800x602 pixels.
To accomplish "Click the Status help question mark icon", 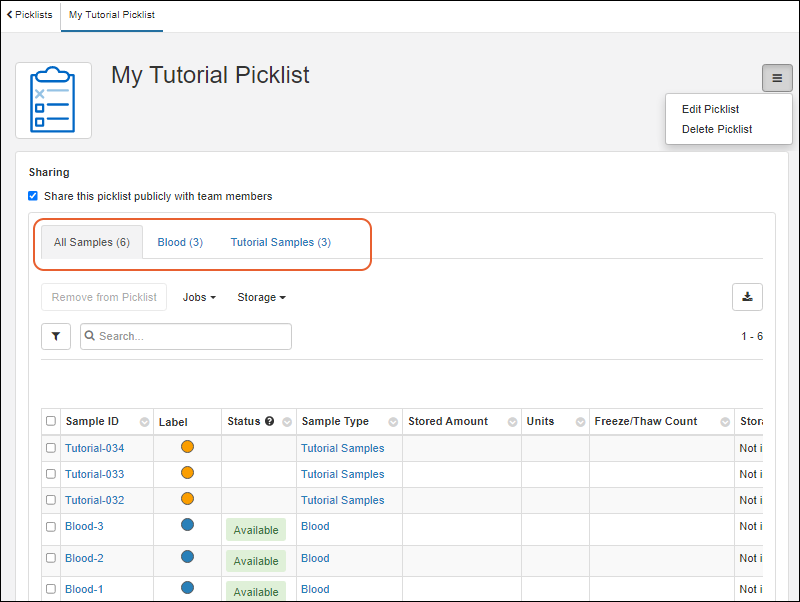I will [270, 422].
